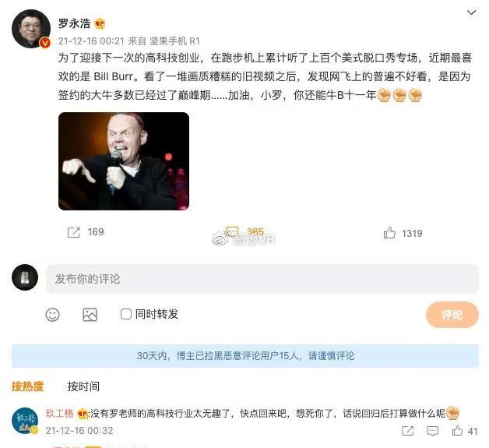The image size is (489, 448).
Task: Click the repost icon showing 169
Action: (x=74, y=232)
